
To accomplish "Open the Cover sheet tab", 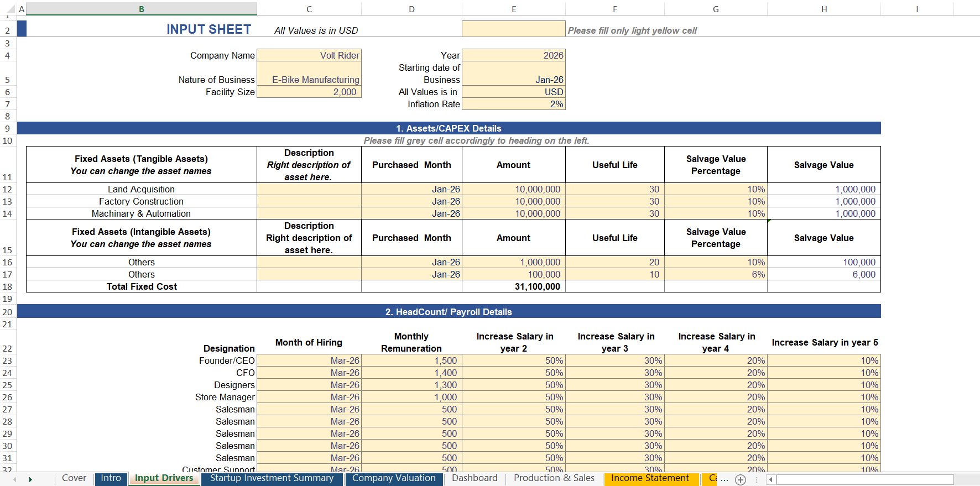I will point(74,478).
